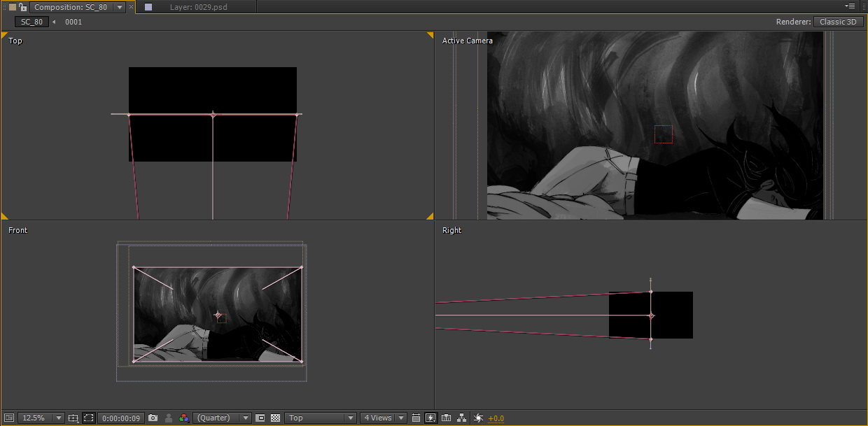Click the layer anchor point in Front view
Screen dimensions: 868x426
[x=218, y=315]
